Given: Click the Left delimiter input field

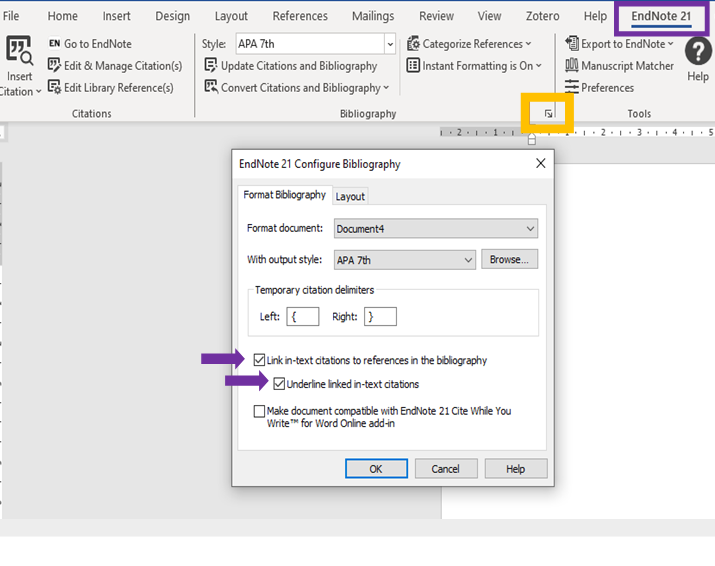Looking at the screenshot, I should click(303, 317).
